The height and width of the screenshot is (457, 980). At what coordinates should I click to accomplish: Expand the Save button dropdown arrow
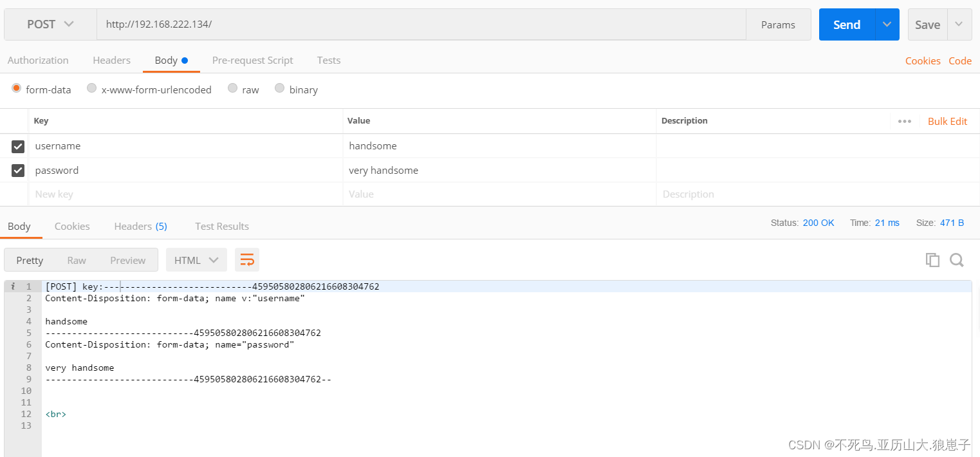point(959,24)
